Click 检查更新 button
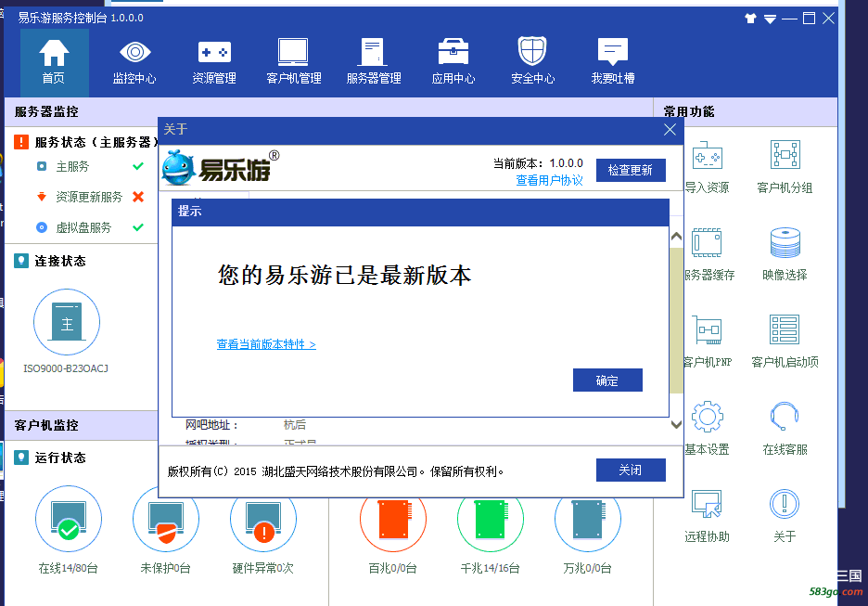 [631, 170]
